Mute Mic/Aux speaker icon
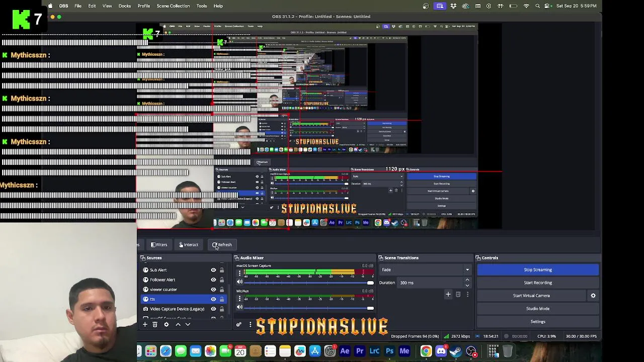This screenshot has height=362, width=644. [x=239, y=307]
